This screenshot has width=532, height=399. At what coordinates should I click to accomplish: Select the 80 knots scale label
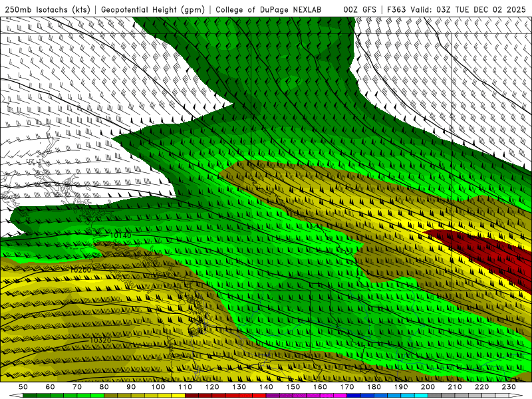[x=104, y=387]
